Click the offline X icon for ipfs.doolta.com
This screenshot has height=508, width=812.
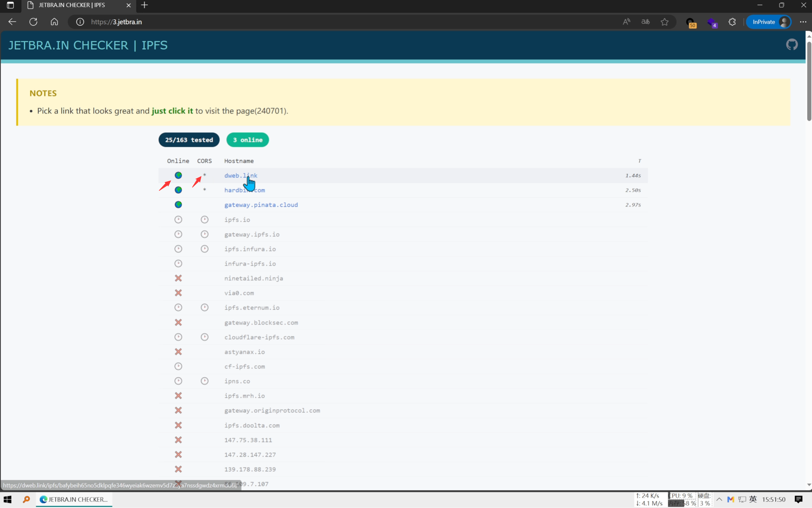point(178,425)
